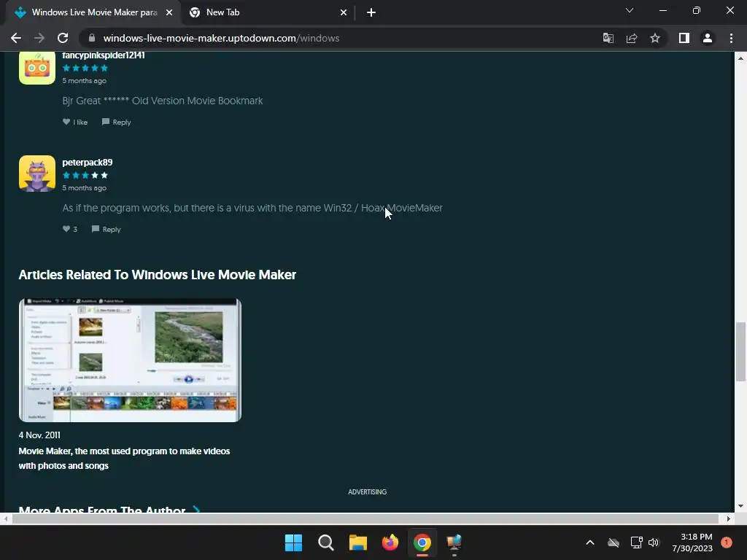Viewport: 747px width, 560px height.
Task: Click the scroll right arrow
Action: (729, 518)
